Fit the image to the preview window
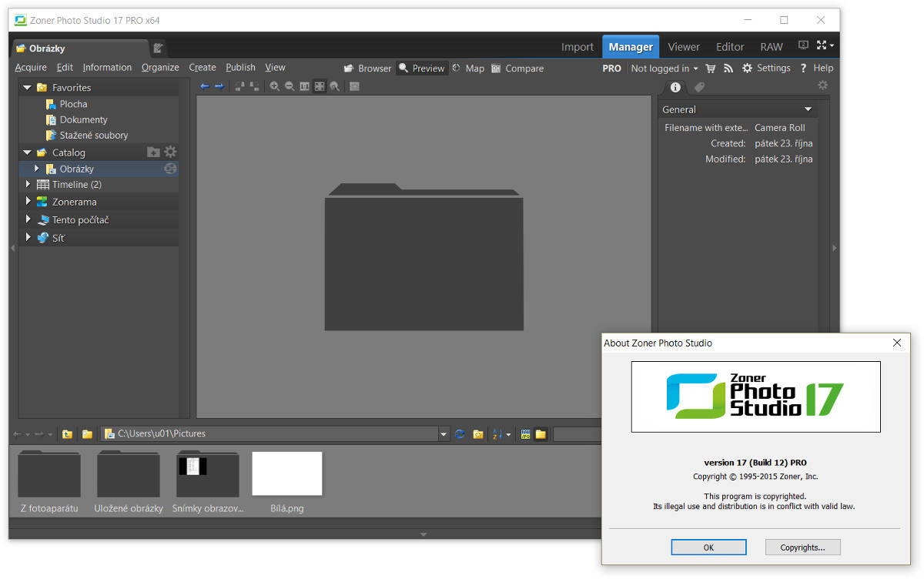Image resolution: width=924 pixels, height=579 pixels. click(x=320, y=86)
